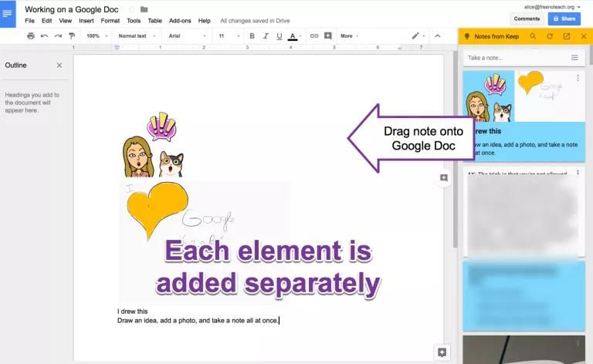Viewport: 593px width, 364px height.
Task: Click the blue Share button
Action: [564, 19]
